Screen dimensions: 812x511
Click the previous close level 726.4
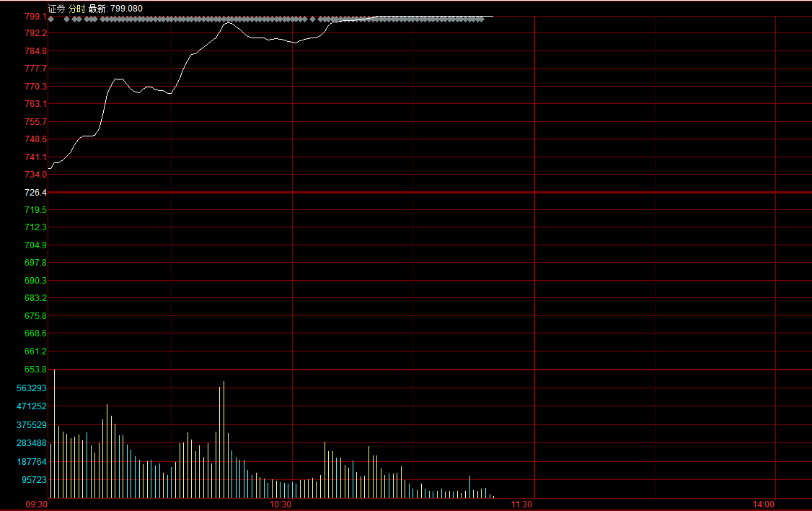coord(36,193)
